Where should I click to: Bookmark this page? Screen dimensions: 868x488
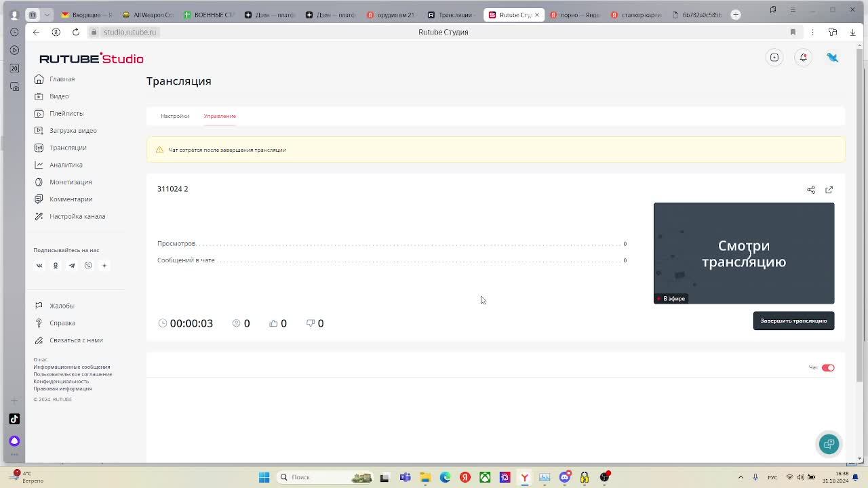point(793,32)
